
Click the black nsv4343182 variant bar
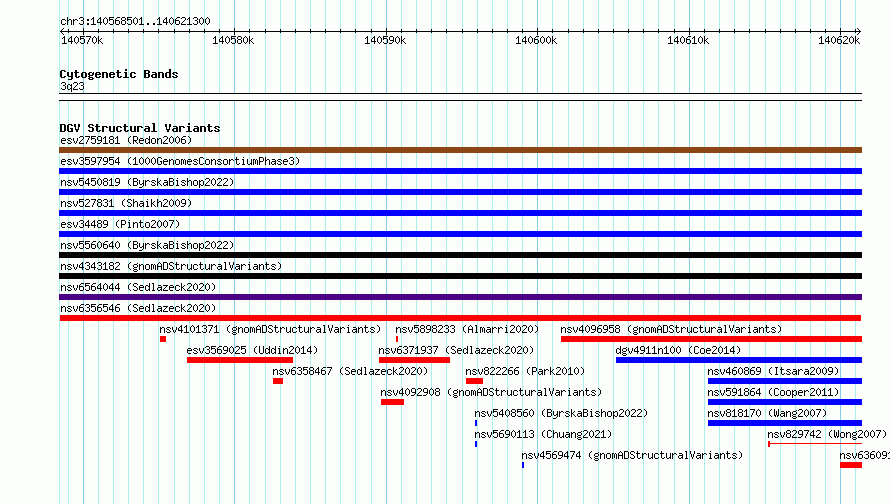tap(460, 276)
